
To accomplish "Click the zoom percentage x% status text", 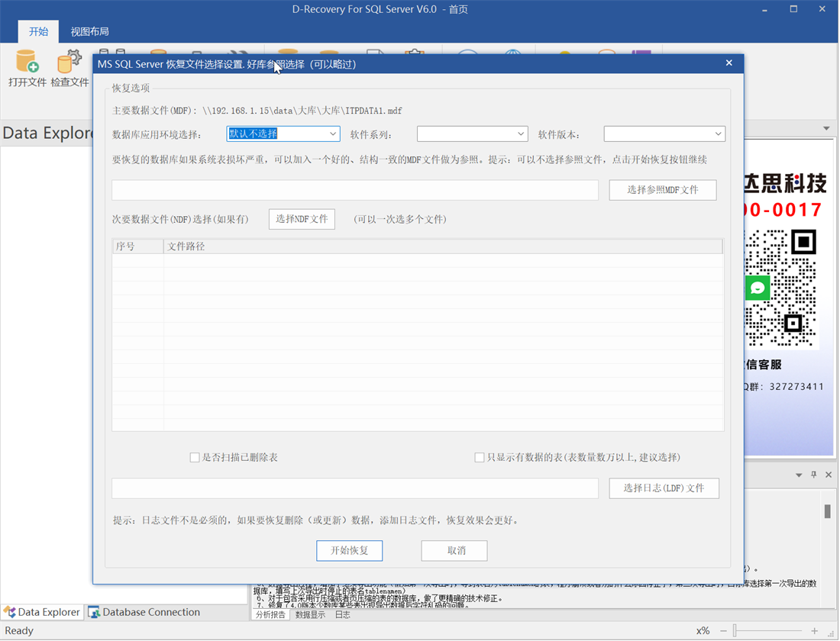I will [x=703, y=631].
